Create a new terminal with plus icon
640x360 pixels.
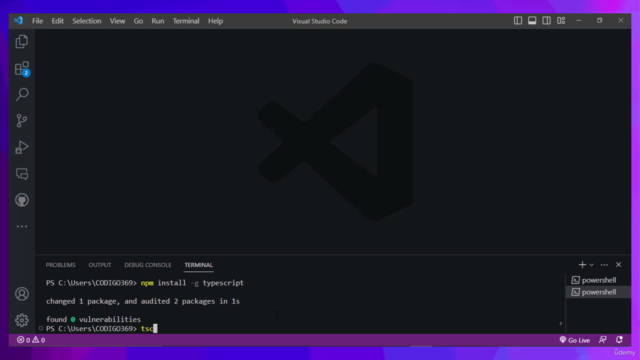coord(582,265)
